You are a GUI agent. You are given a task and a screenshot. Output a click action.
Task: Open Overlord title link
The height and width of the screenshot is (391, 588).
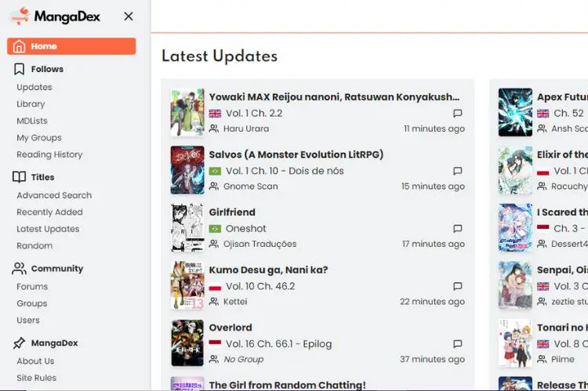tap(230, 328)
